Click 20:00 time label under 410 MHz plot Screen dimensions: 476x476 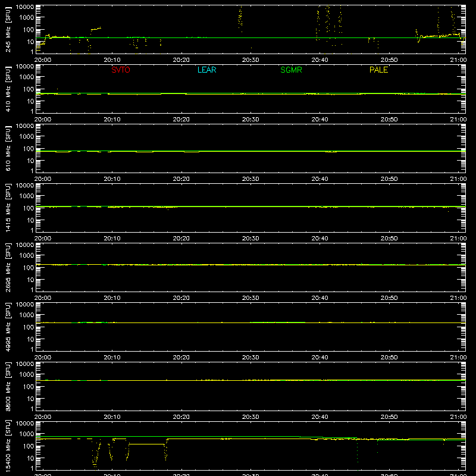42,120
